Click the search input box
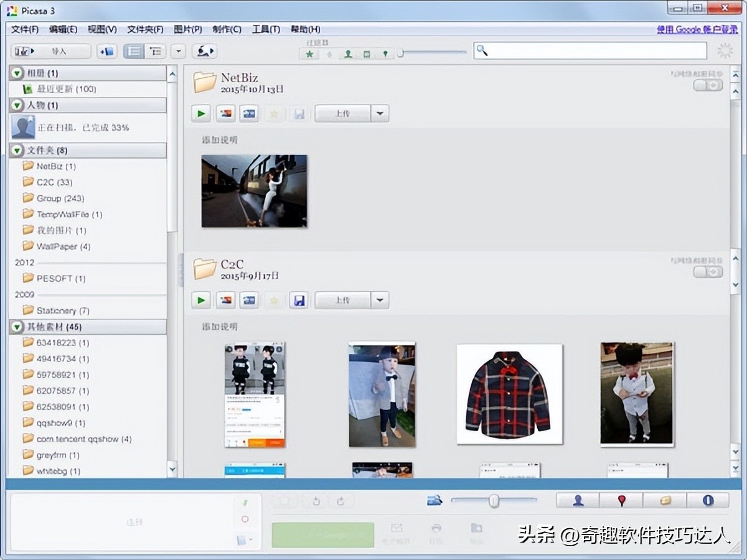747x560 pixels. [590, 51]
